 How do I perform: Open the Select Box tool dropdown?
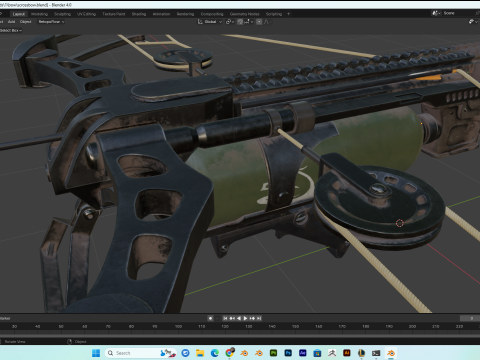click(x=11, y=30)
